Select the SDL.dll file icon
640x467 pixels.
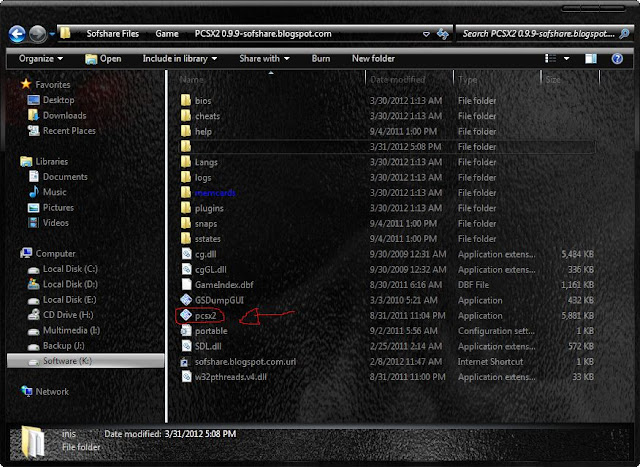tap(186, 346)
